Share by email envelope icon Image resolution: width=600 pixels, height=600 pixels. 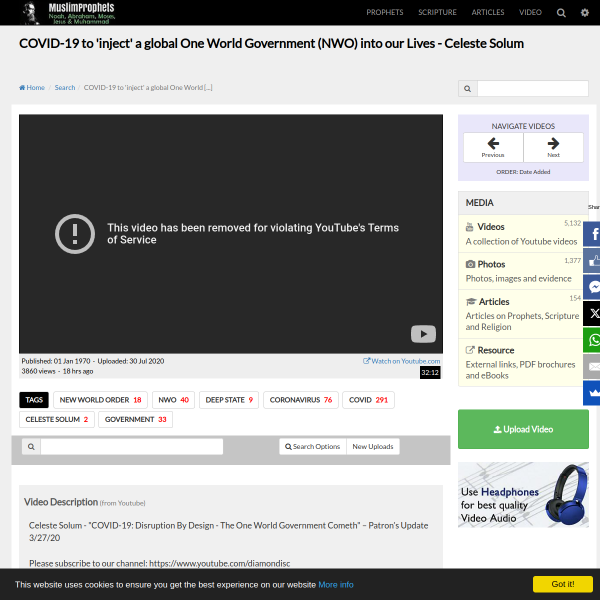(x=594, y=367)
